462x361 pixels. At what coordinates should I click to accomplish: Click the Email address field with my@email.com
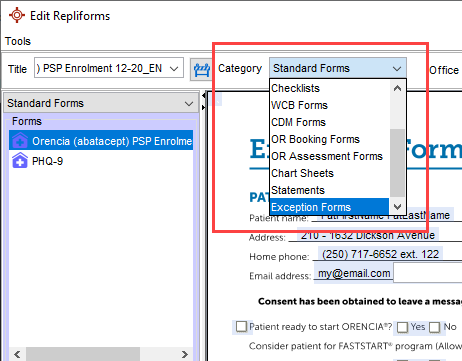click(353, 273)
